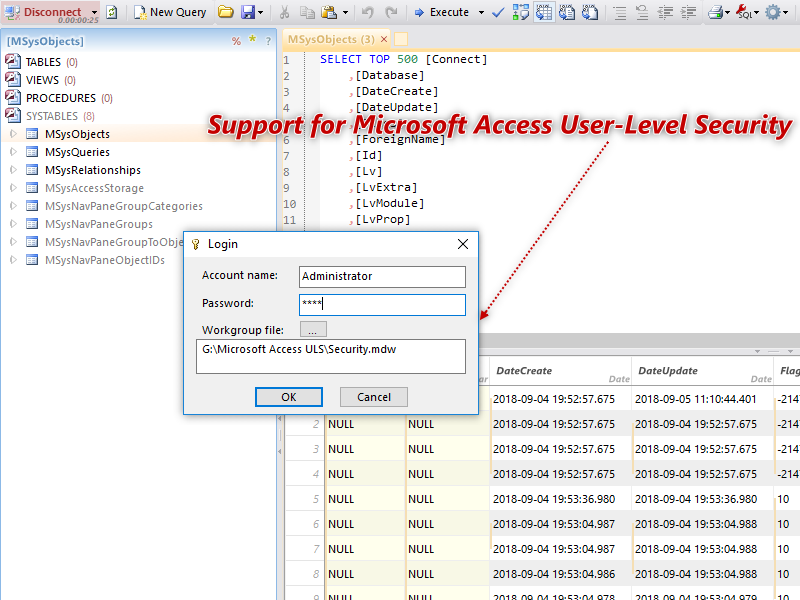The width and height of the screenshot is (800, 600).
Task: Confirm login with OK button
Action: pos(289,397)
